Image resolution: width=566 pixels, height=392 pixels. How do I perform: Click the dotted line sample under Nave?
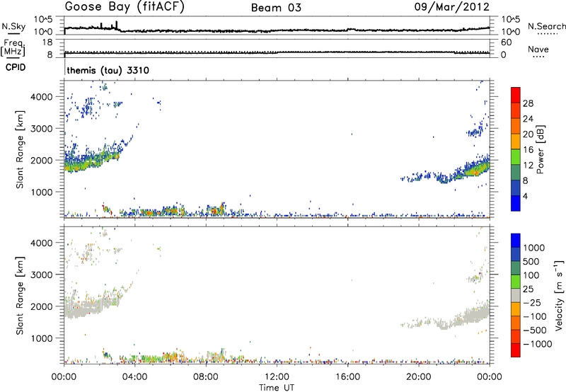(x=538, y=57)
